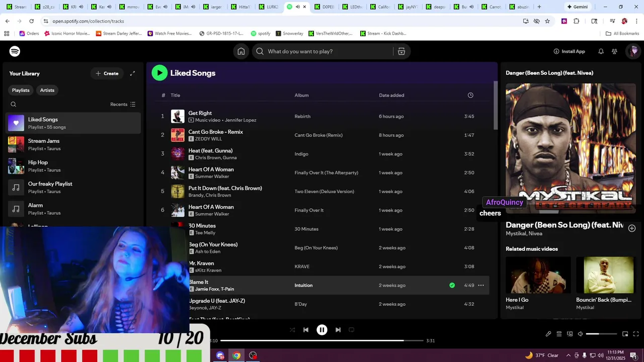
Task: Open the Chrome three-dot menu
Action: [635, 21]
